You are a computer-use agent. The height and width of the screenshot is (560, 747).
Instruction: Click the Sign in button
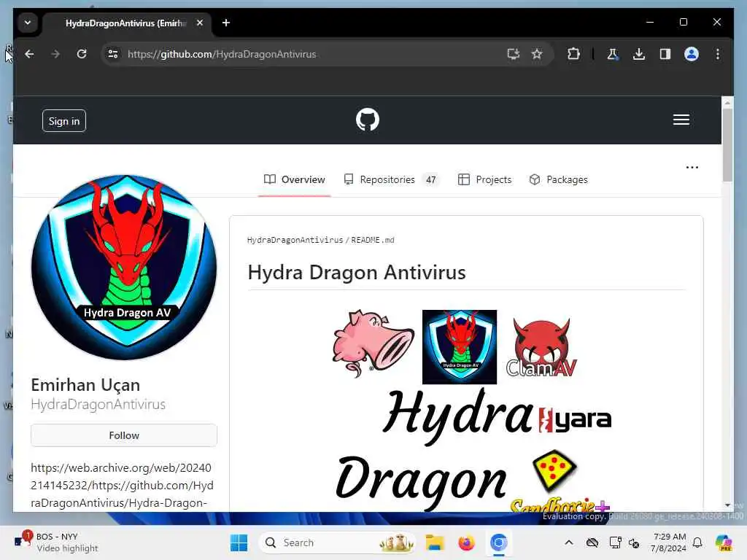point(64,121)
